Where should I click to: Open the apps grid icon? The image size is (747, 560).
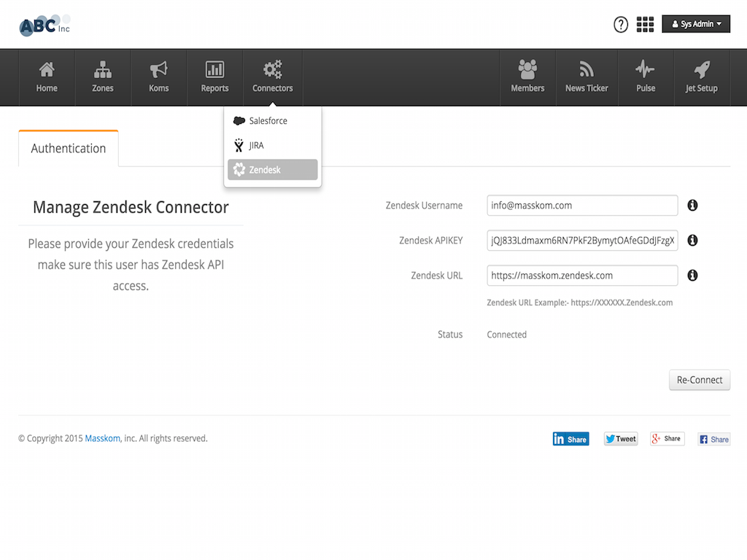pyautogui.click(x=645, y=25)
